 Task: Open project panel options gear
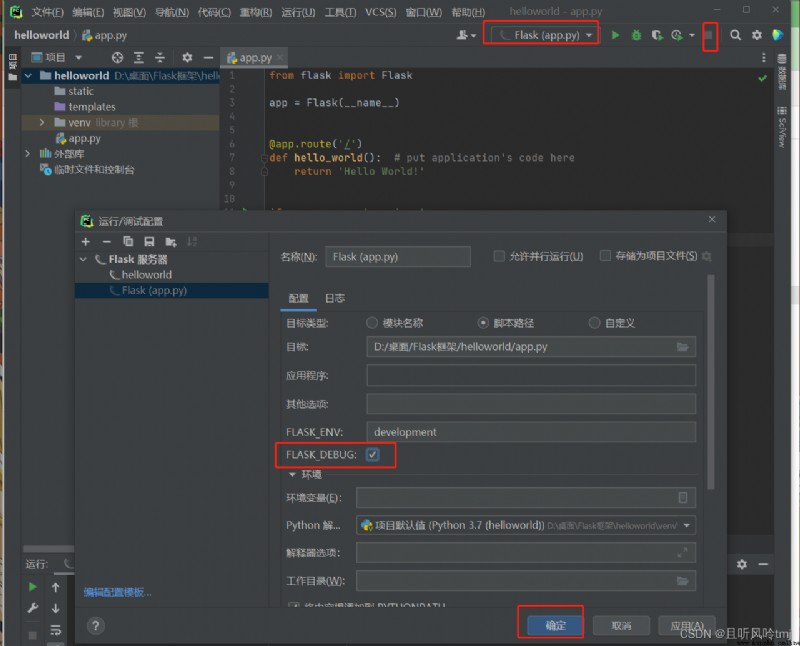point(187,58)
